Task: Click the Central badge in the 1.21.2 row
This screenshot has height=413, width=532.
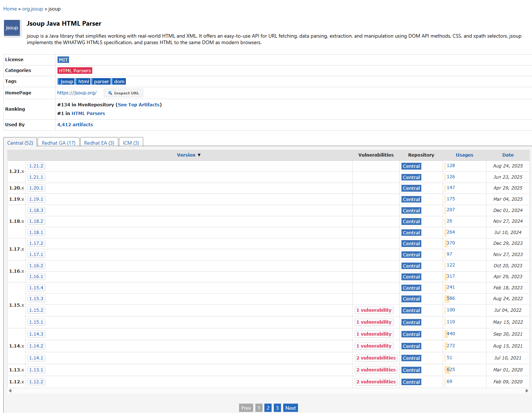Action: pos(411,166)
